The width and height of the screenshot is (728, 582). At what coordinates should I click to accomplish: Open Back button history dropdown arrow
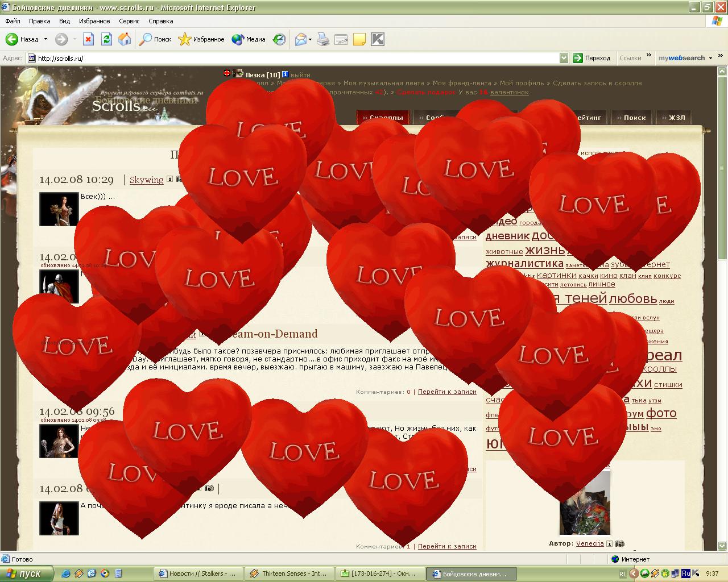(45, 39)
